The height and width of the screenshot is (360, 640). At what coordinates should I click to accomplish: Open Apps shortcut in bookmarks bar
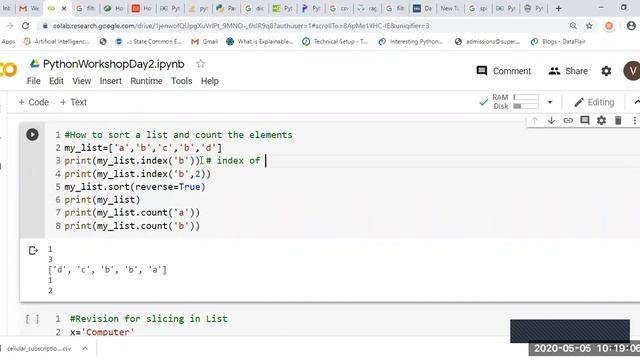[x=8, y=42]
